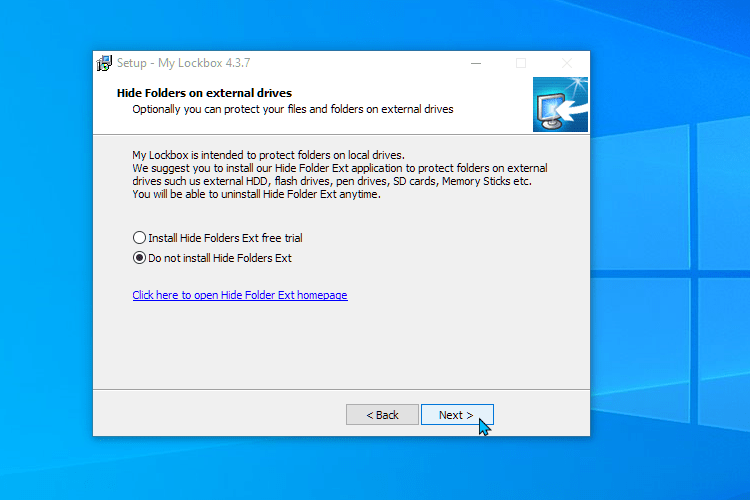This screenshot has height=500, width=750.
Task: Click the setup installer icon in title bar
Action: tap(104, 63)
